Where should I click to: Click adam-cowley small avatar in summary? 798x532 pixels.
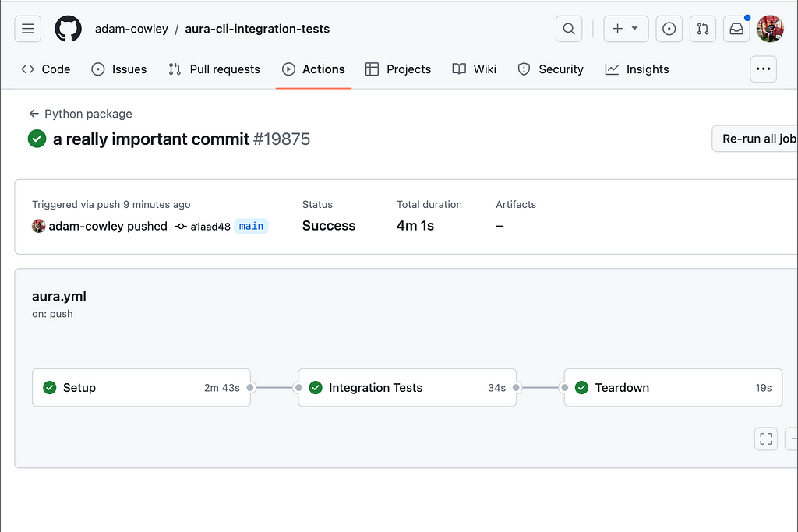tap(39, 226)
